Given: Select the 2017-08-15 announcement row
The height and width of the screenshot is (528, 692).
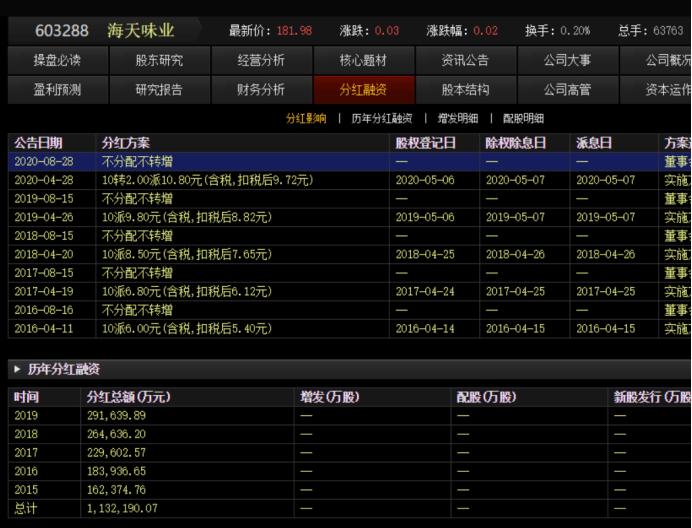Looking at the screenshot, I should pyautogui.click(x=350, y=273).
